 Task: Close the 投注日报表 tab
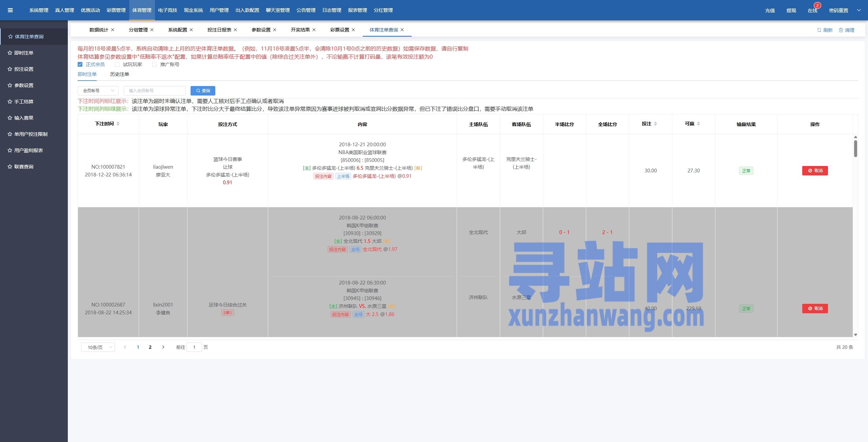(x=235, y=30)
